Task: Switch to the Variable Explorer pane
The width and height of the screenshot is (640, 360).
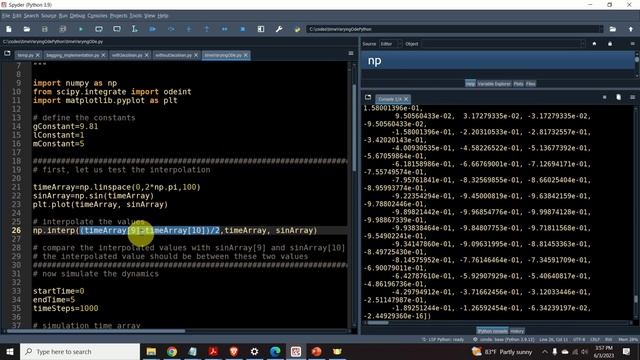Action: point(494,84)
